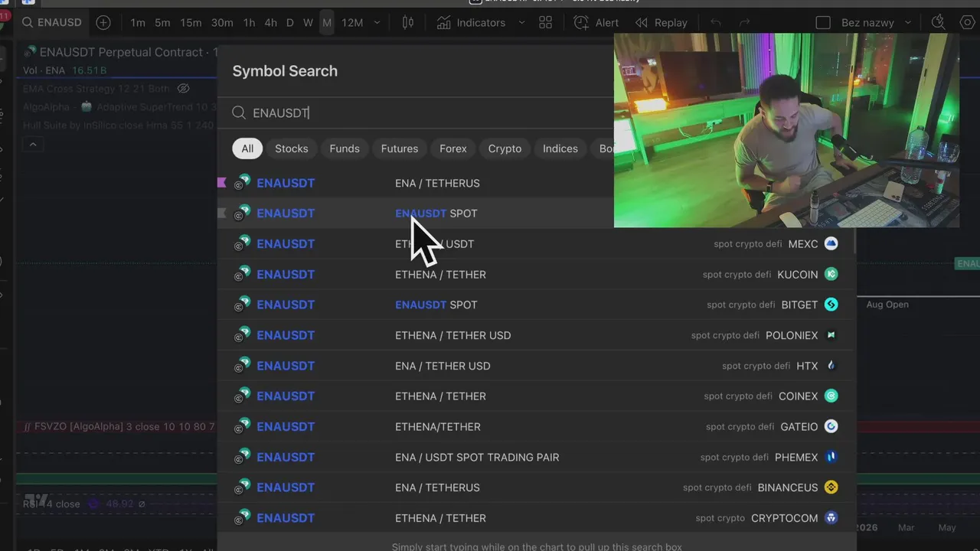Open the candlestick chart type icon
The width and height of the screenshot is (980, 551).
(x=408, y=23)
